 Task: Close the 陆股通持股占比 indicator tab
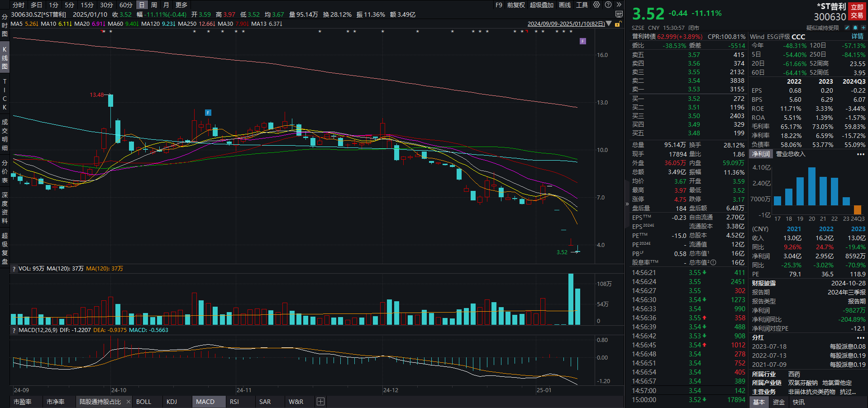point(129,402)
